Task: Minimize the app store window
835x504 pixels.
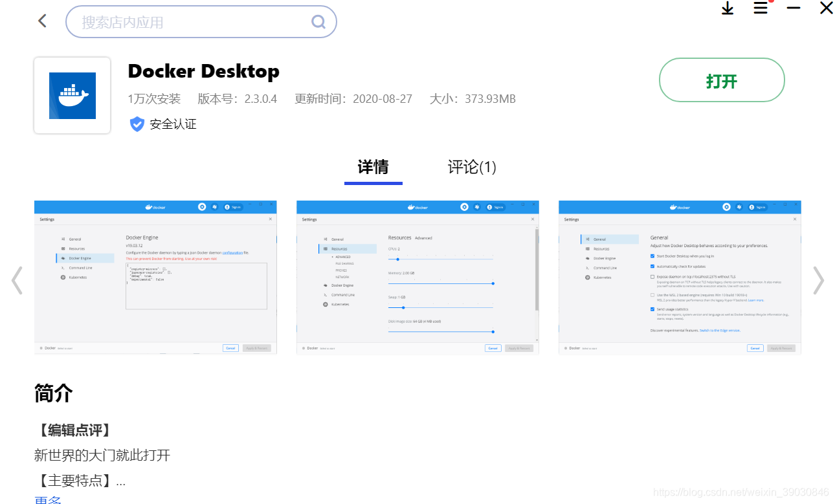Action: tap(794, 8)
